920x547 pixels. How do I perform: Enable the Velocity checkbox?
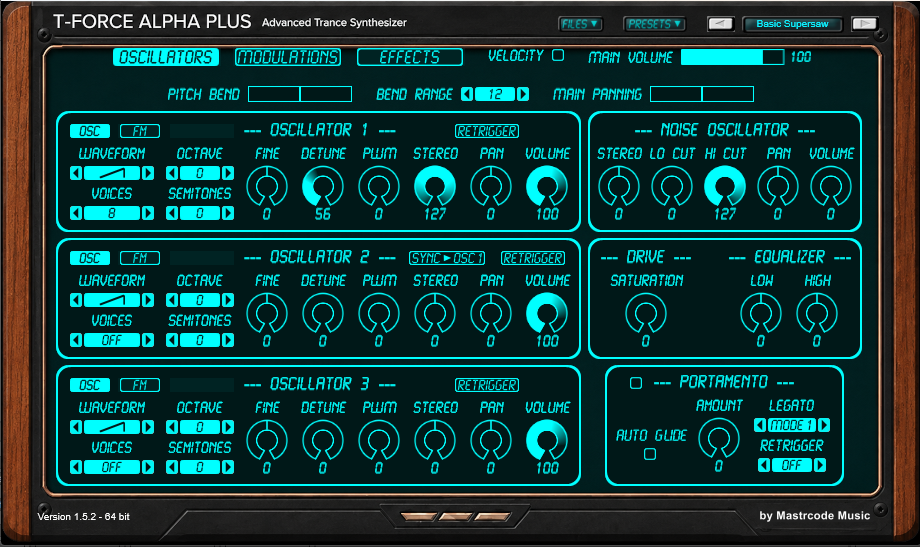(558, 55)
